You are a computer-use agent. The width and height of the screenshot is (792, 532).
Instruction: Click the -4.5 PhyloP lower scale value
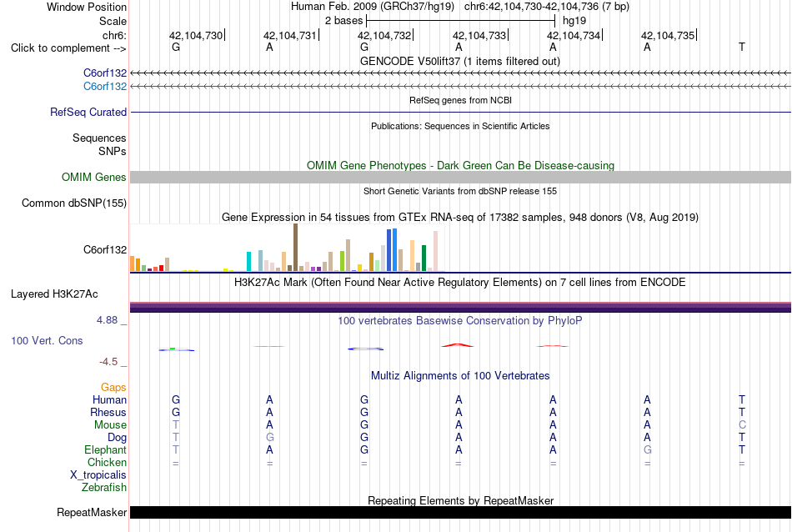[x=108, y=362]
